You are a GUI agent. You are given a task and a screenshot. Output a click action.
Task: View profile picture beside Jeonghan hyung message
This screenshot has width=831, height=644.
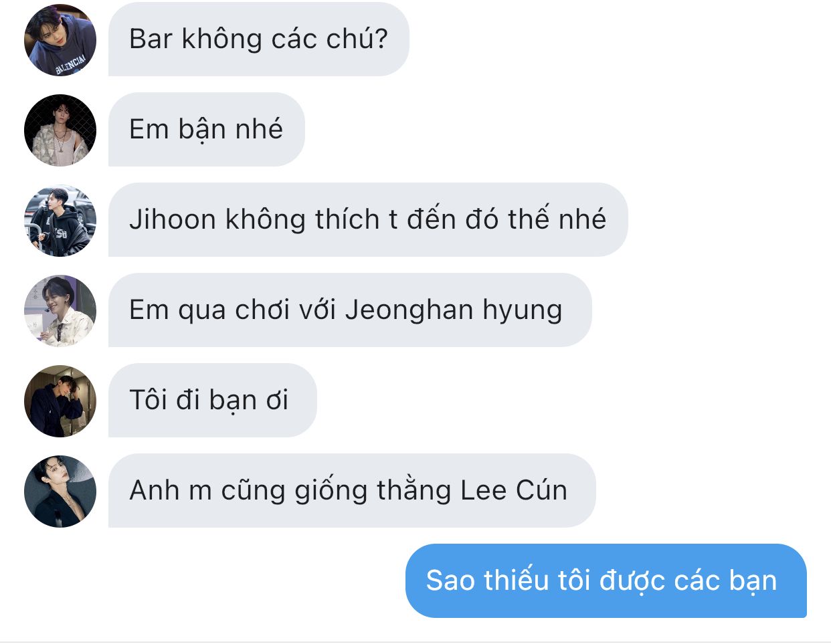pyautogui.click(x=60, y=310)
